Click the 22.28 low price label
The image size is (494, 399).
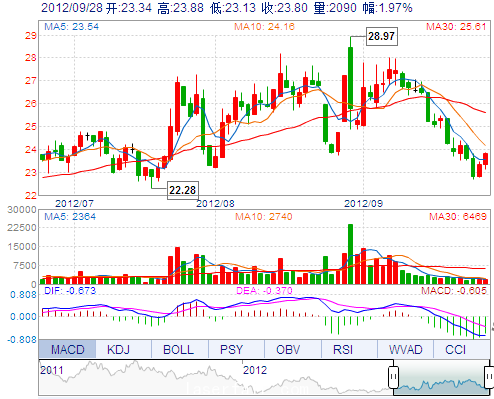pyautogui.click(x=182, y=190)
